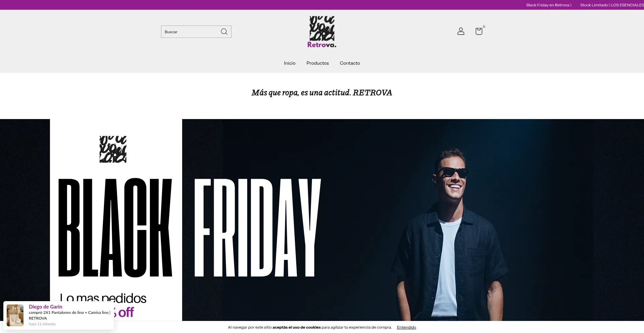Click the 2x1 product thumbnail in notification
Image resolution: width=644 pixels, height=333 pixels.
[15, 315]
